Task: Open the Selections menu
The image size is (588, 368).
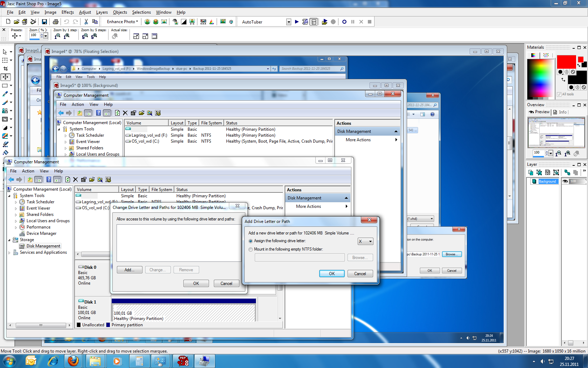Action: click(141, 12)
